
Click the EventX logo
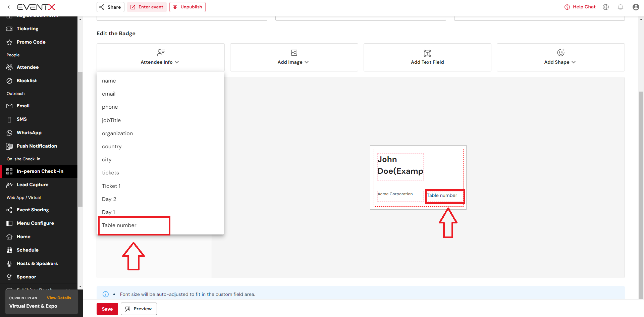pos(36,7)
